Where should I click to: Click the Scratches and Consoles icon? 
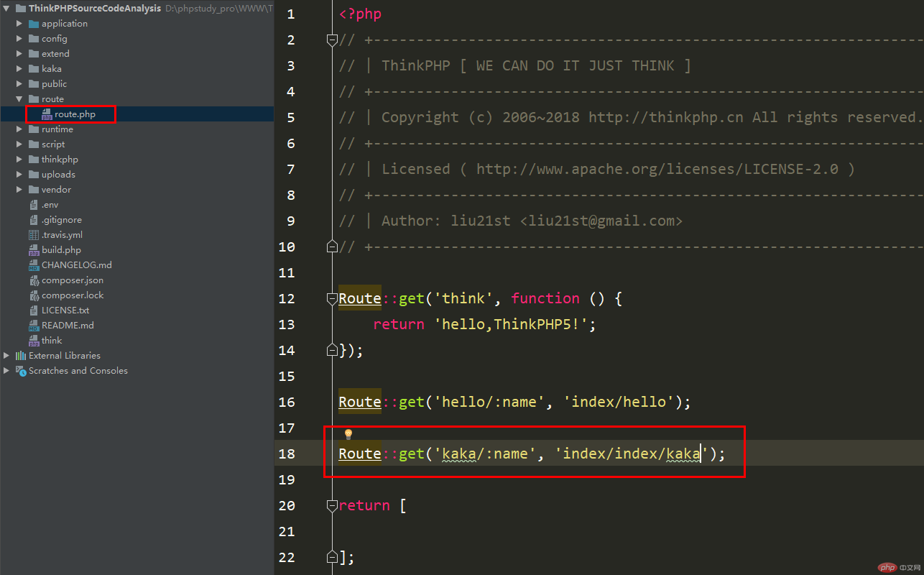[21, 371]
